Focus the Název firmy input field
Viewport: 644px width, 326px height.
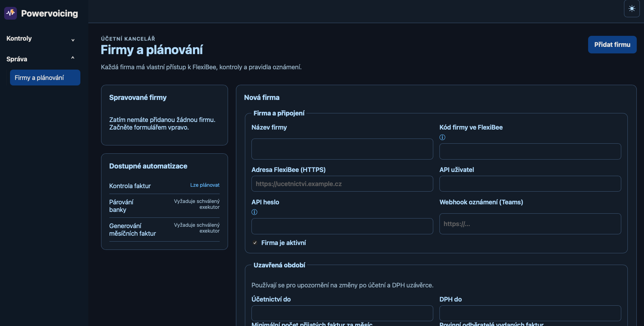pyautogui.click(x=342, y=149)
